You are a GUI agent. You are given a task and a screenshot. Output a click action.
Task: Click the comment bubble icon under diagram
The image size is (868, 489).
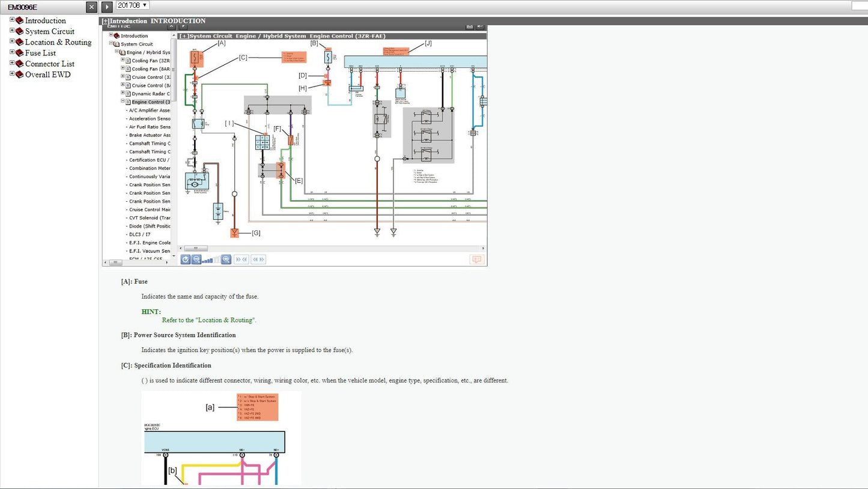coord(476,260)
